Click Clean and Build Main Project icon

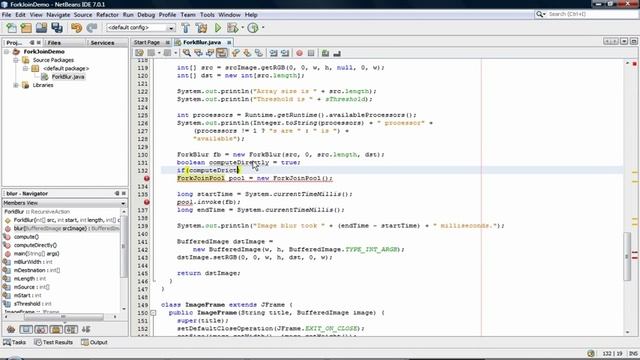[x=202, y=28]
